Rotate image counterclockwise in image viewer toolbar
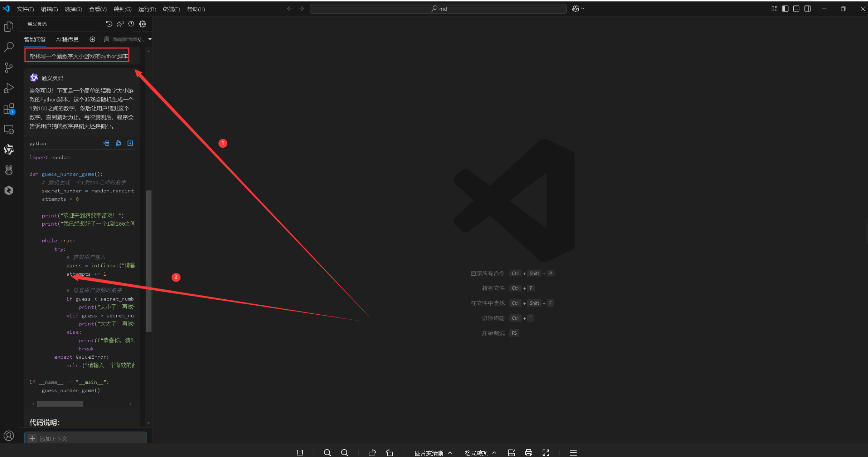Viewport: 868px width, 457px height. pyautogui.click(x=372, y=453)
